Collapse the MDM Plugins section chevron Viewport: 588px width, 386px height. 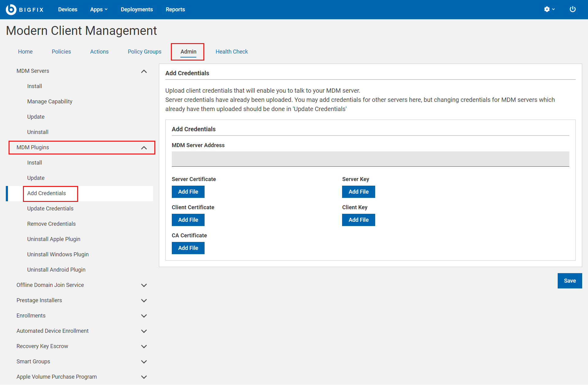(x=144, y=148)
